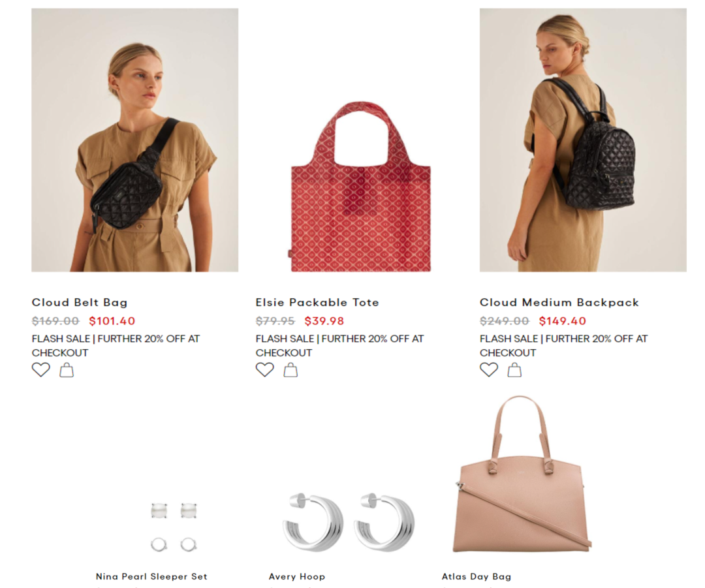The width and height of the screenshot is (705, 588).
Task: Open Atlas Day Bag product link
Action: click(477, 576)
